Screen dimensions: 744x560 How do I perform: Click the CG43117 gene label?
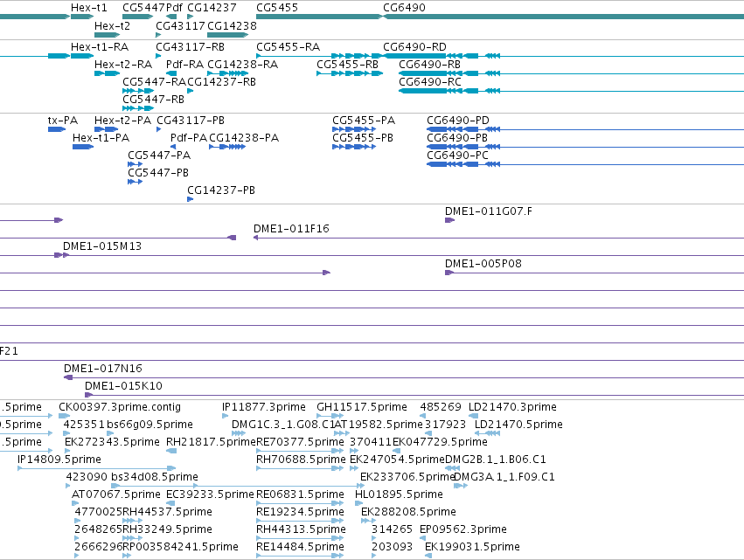(180, 25)
